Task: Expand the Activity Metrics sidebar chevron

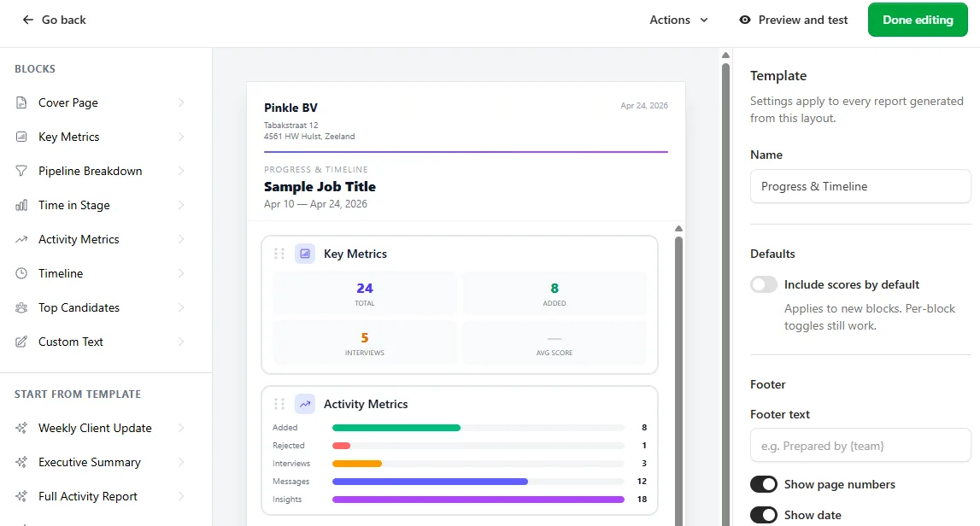Action: (180, 239)
